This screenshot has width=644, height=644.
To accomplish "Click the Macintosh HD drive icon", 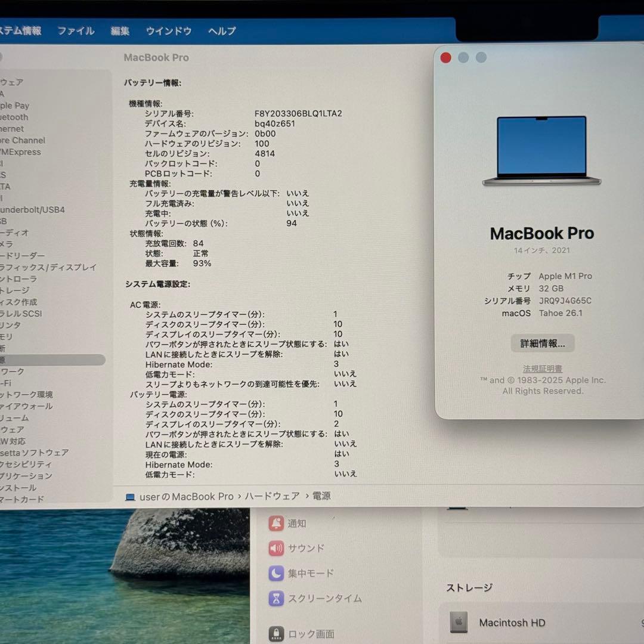I will tap(459, 622).
